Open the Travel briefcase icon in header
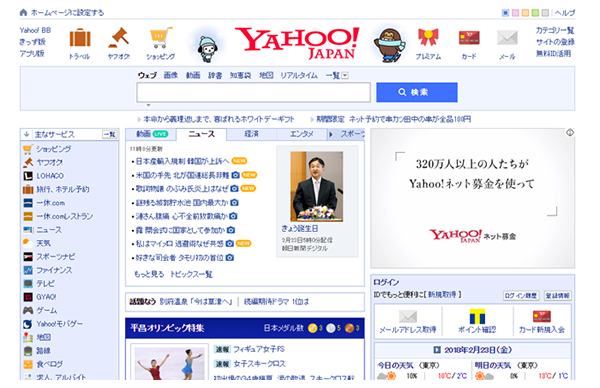Screen dimensions: 600x388 [80, 38]
